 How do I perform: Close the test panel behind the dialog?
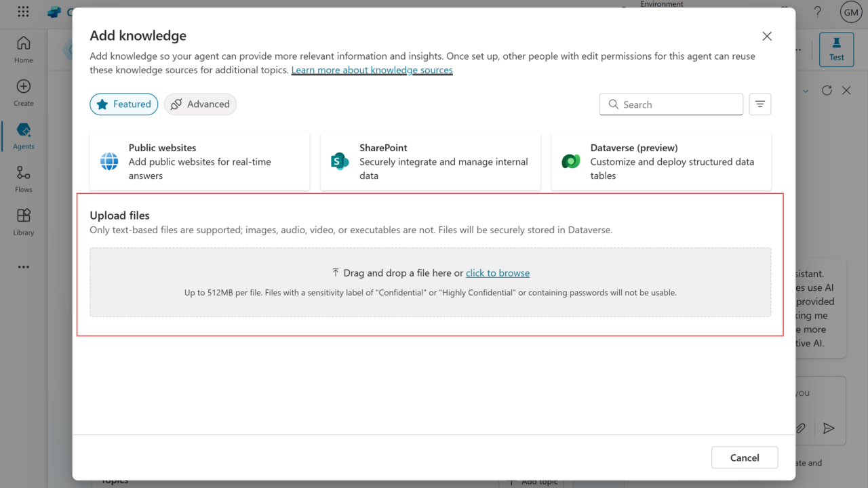846,90
